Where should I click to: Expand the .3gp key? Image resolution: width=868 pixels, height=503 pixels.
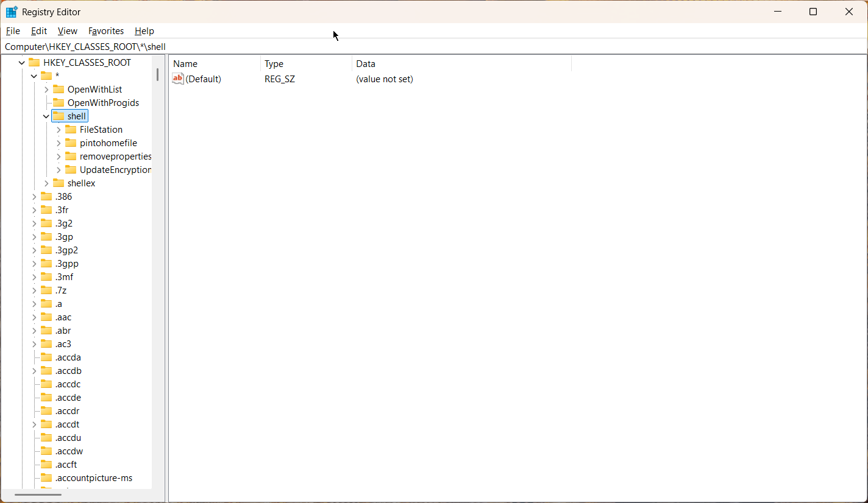coord(34,236)
